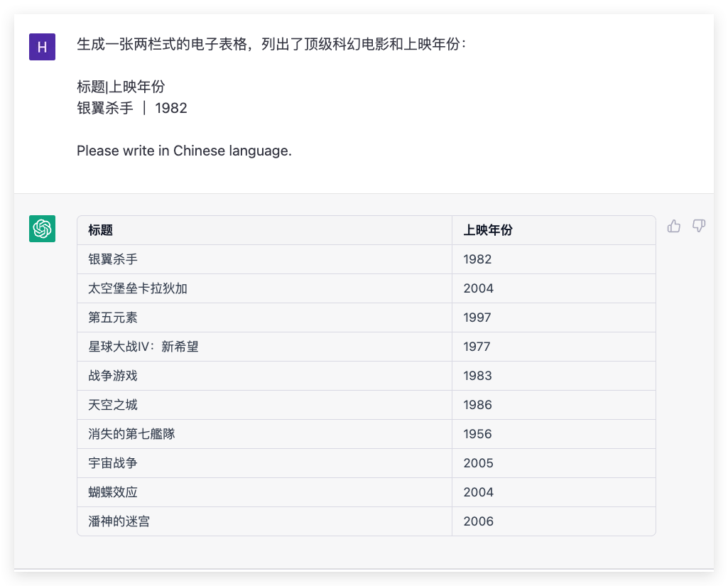Click the 潘神的迷宫 table cell
The height and width of the screenshot is (586, 728).
[265, 521]
